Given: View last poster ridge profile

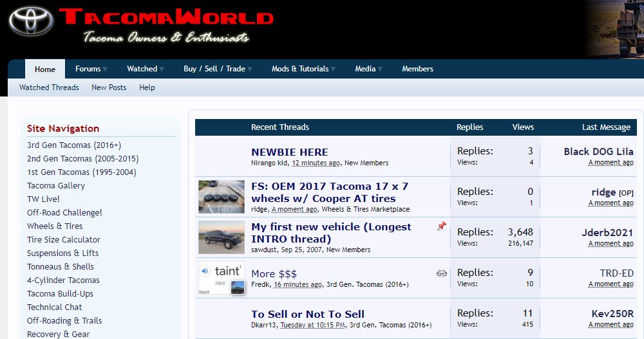Looking at the screenshot, I should coord(603,192).
